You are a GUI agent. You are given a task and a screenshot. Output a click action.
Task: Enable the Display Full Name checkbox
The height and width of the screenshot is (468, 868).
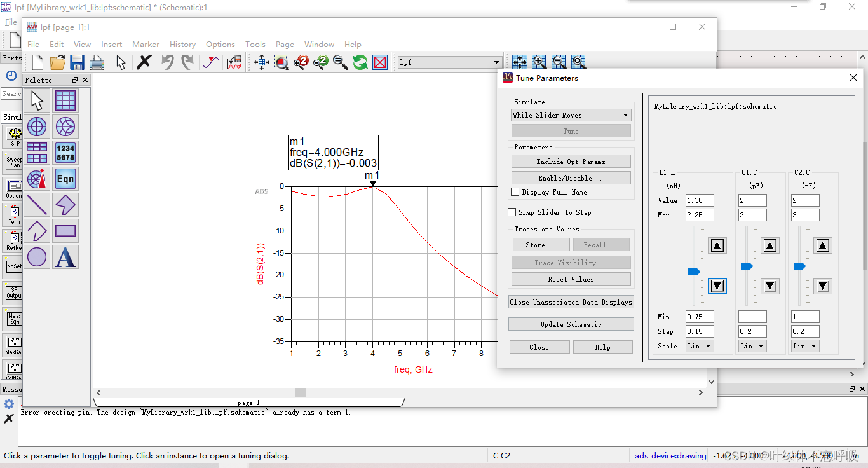pyautogui.click(x=515, y=192)
